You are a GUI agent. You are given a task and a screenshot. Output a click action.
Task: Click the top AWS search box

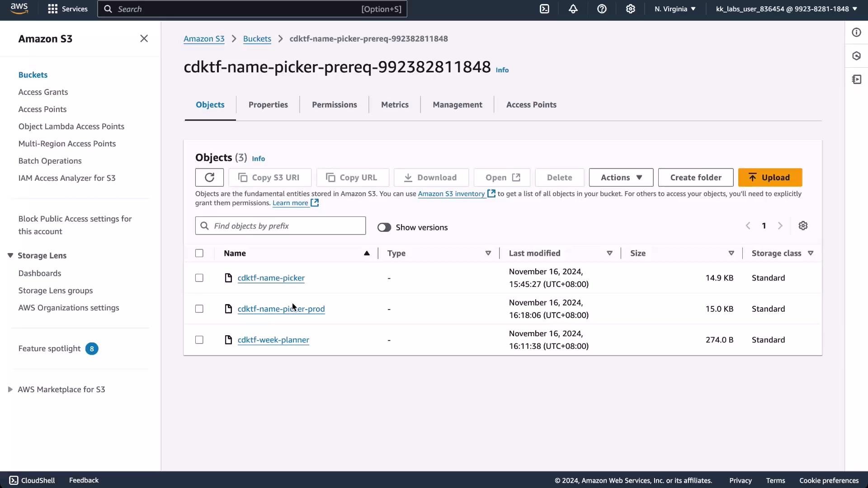coord(252,9)
